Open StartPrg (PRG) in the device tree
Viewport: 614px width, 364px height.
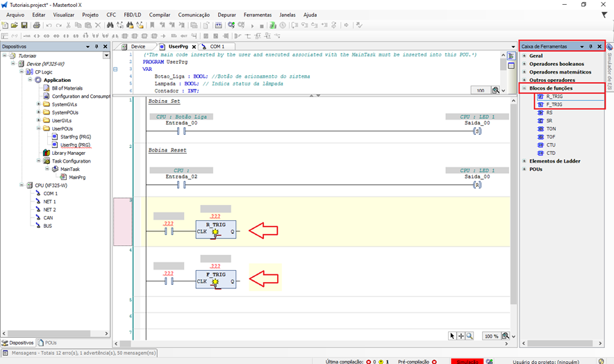[x=75, y=137]
